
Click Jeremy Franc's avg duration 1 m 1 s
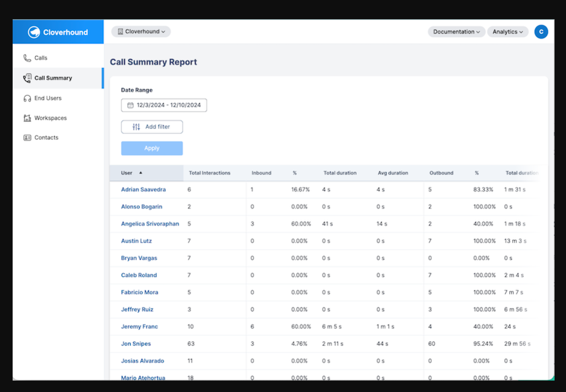(385, 327)
